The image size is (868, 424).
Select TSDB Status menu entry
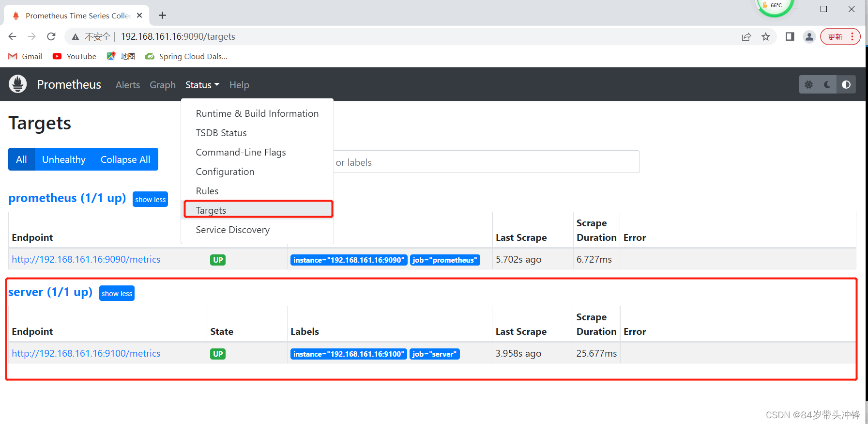(x=257, y=133)
